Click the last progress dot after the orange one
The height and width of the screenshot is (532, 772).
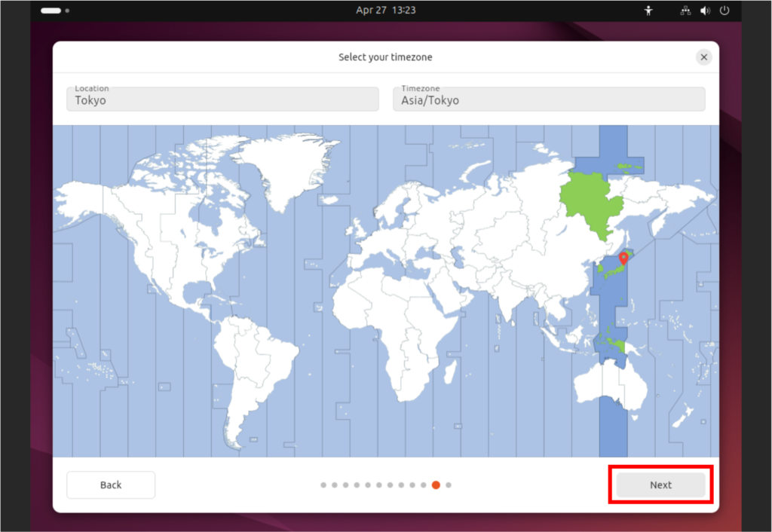[x=449, y=485]
